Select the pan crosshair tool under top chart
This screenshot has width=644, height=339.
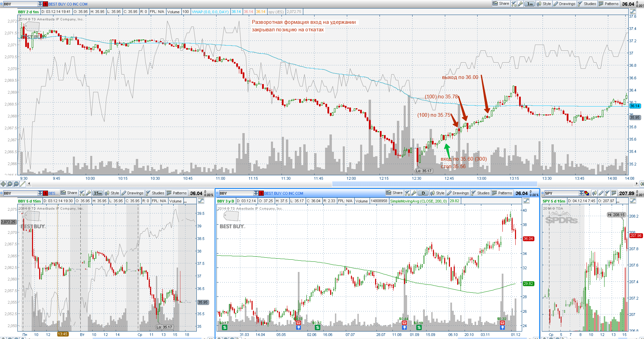[x=3, y=184]
